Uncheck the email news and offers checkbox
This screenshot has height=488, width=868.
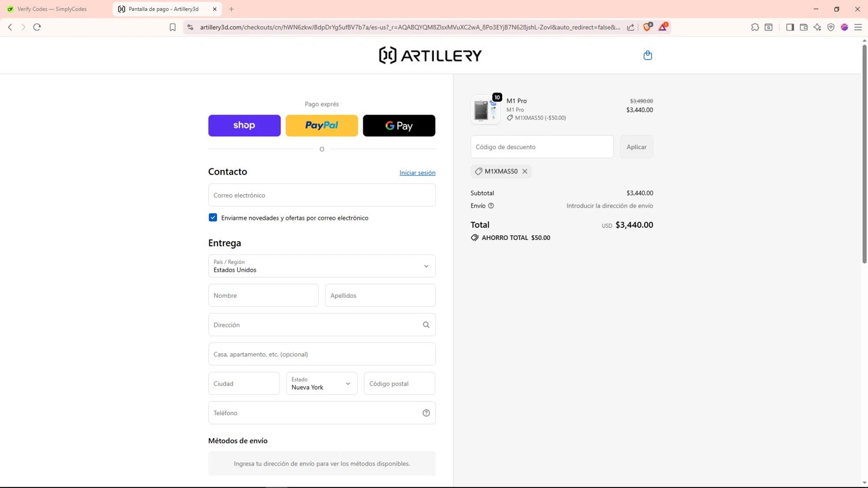tap(213, 217)
